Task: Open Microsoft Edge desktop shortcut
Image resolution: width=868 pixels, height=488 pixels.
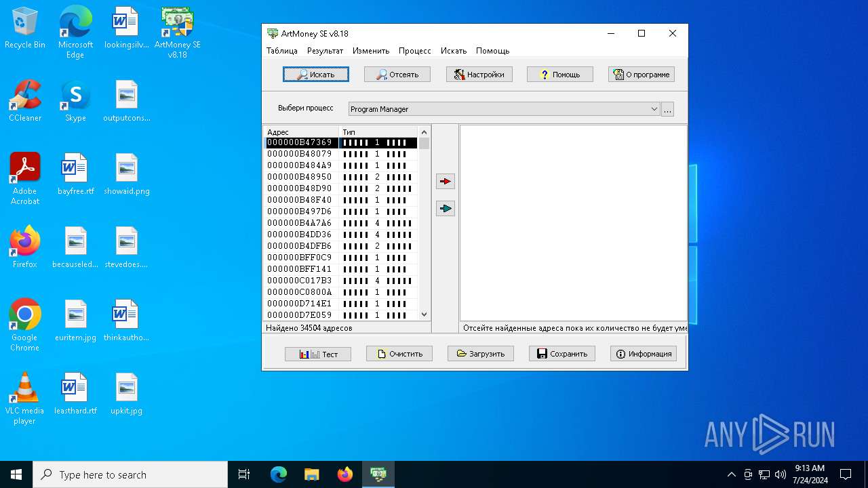Action: 75,33
